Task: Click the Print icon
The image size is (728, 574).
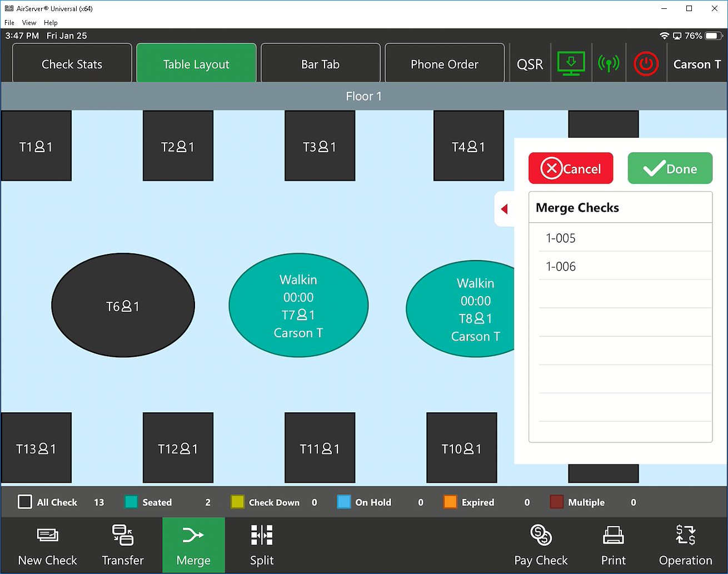Action: [x=613, y=536]
